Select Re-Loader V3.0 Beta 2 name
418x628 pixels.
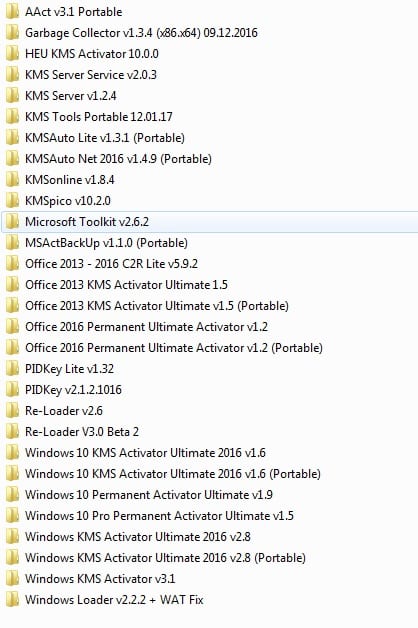[82, 431]
